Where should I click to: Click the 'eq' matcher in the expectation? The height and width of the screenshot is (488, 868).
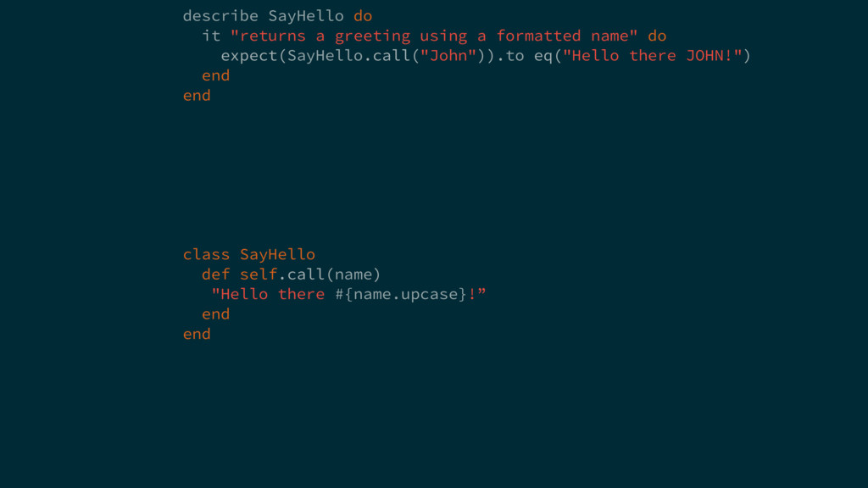[543, 56]
